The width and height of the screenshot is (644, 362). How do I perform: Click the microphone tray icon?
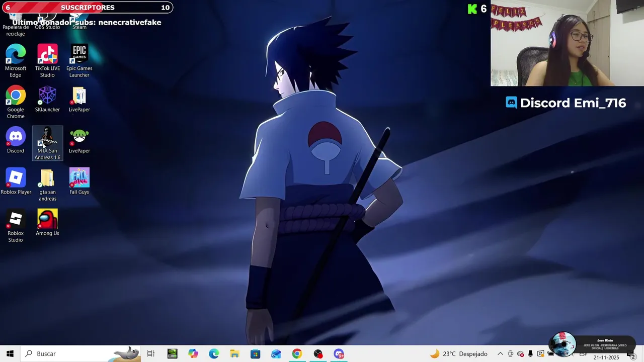(x=530, y=353)
